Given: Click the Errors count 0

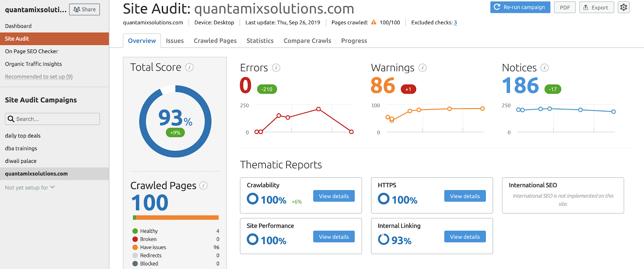Looking at the screenshot, I should pyautogui.click(x=246, y=85).
